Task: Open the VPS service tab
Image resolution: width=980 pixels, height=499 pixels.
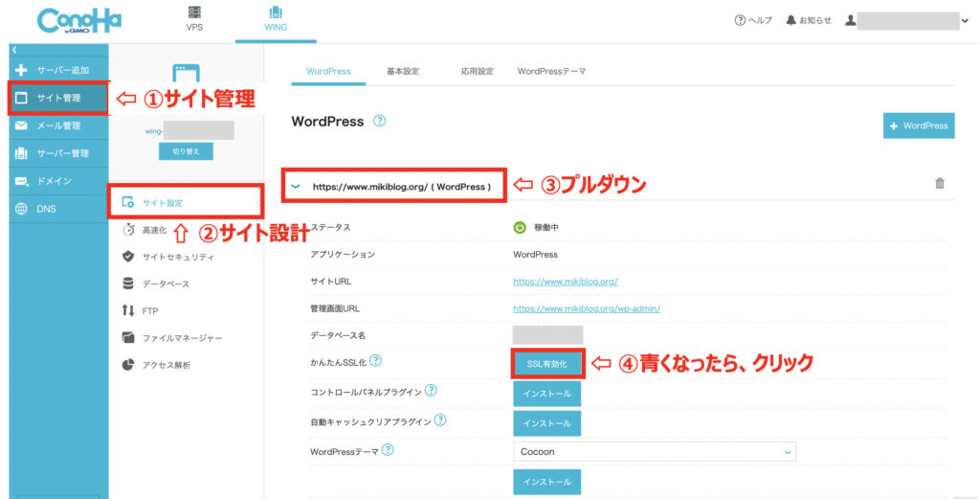Action: pos(194,19)
